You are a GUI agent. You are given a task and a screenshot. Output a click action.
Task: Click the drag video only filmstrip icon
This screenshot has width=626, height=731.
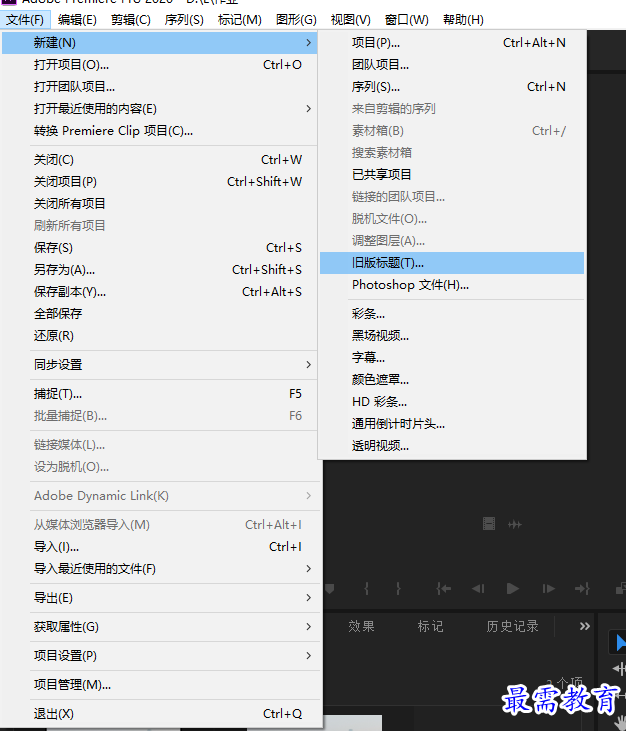coord(488,524)
